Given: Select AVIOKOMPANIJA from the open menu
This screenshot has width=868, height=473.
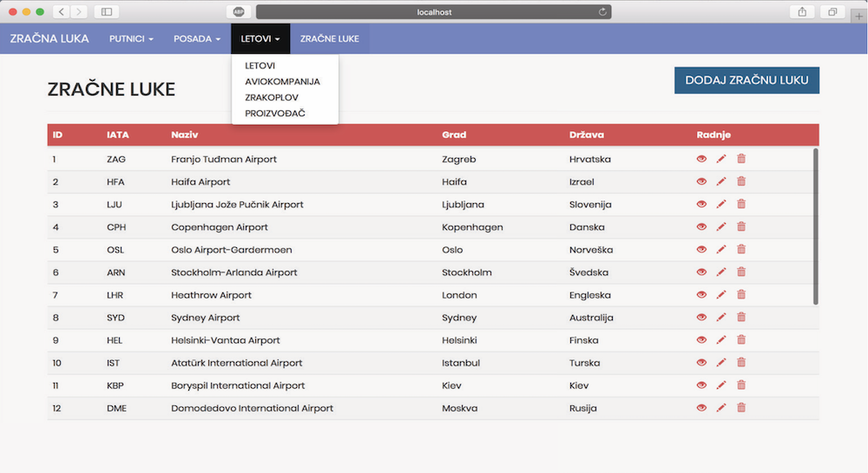Looking at the screenshot, I should tap(282, 82).
